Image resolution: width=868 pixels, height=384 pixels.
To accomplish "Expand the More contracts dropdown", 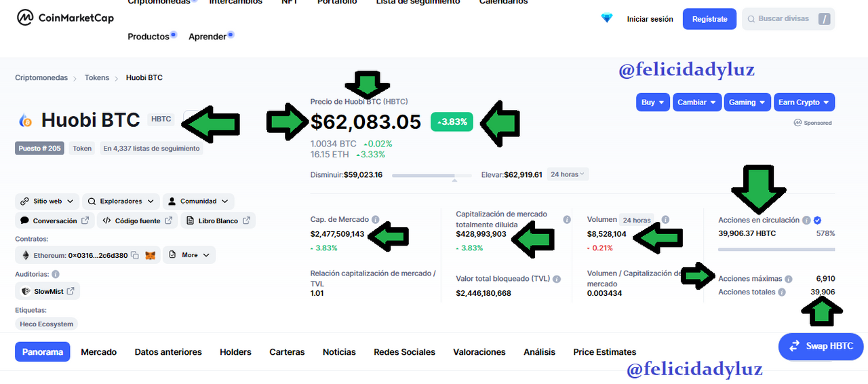I will 190,255.
